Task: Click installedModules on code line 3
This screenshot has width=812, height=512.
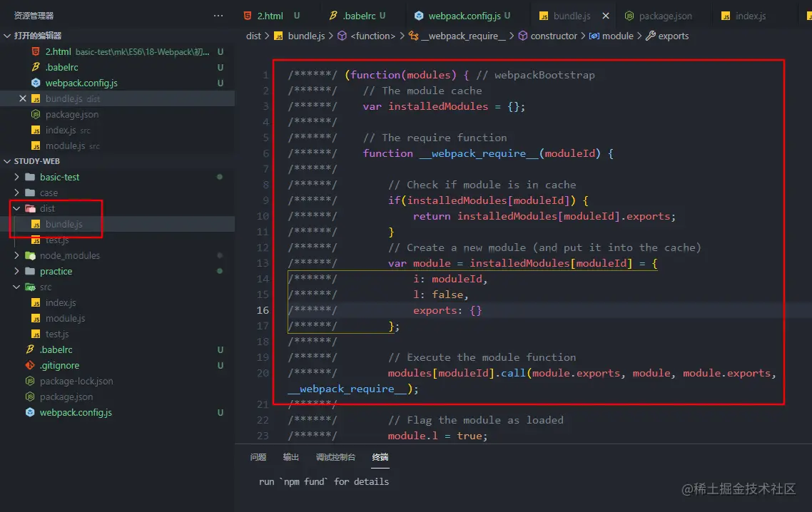Action: pyautogui.click(x=438, y=106)
